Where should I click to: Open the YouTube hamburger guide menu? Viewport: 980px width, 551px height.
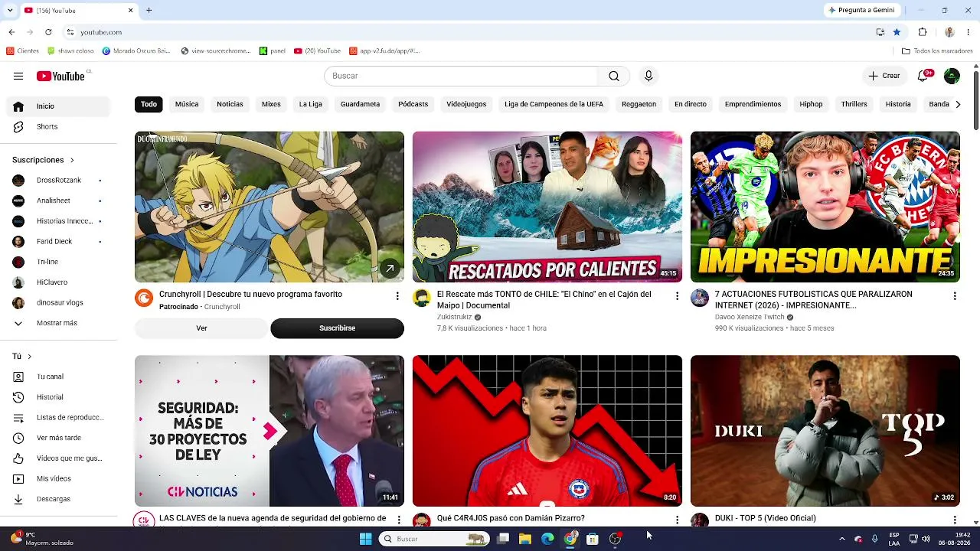click(x=18, y=76)
